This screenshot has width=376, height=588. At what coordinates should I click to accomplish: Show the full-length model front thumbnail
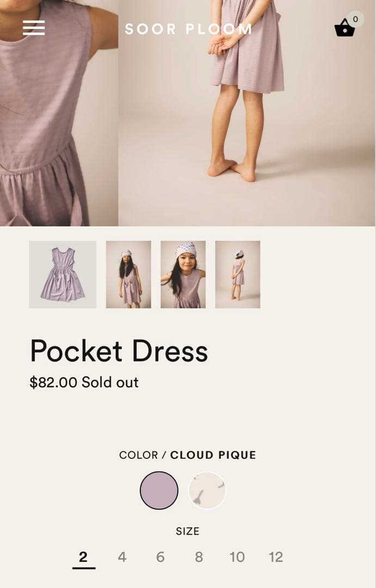(x=128, y=274)
